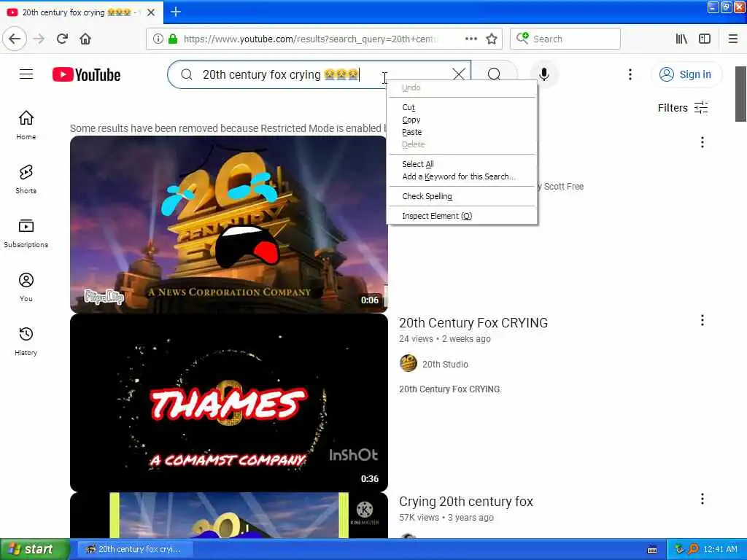
Task: Toggle the browser sidebar icon
Action: 705,39
